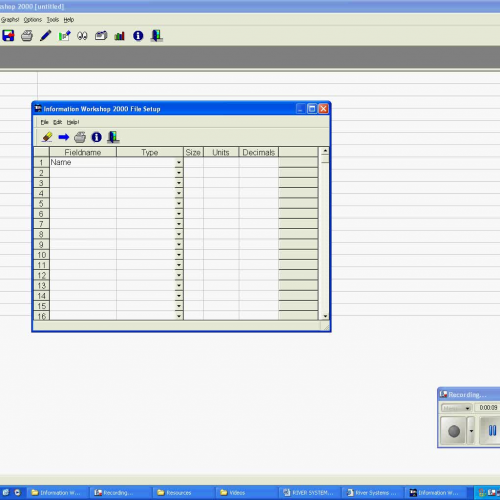
Task: Click the grid scrollbar down arrow
Action: click(x=325, y=316)
